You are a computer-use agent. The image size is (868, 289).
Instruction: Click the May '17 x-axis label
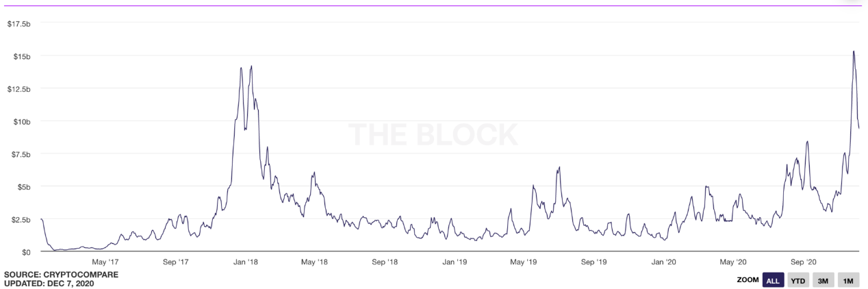click(x=104, y=262)
